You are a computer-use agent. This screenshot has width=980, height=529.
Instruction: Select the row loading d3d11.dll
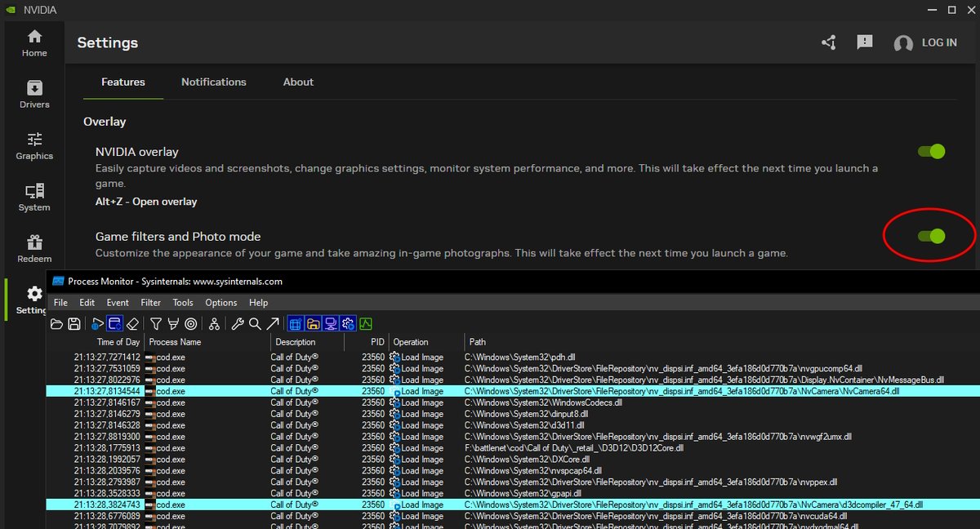[x=513, y=425]
